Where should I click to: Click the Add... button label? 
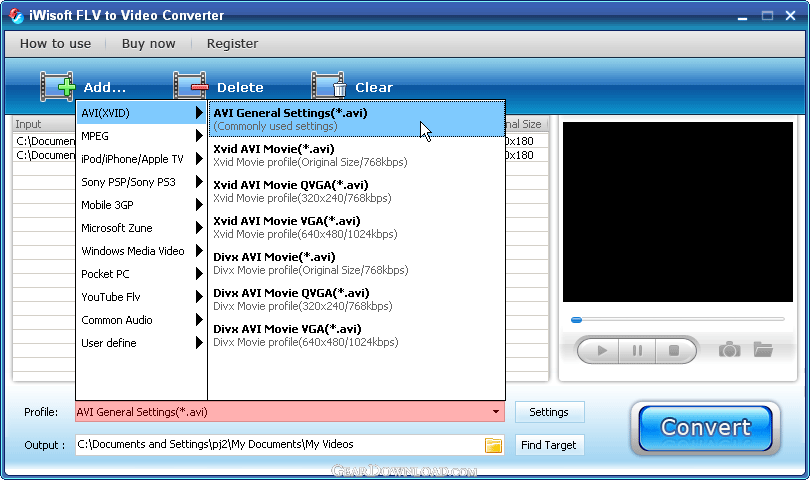pyautogui.click(x=105, y=87)
